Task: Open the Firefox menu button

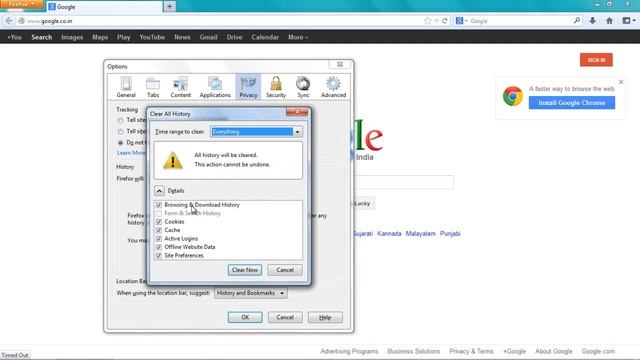Action: 21,4
